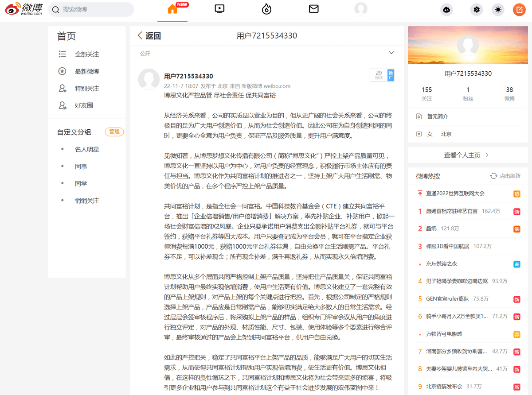Open the hot trending flame icon

click(x=266, y=9)
